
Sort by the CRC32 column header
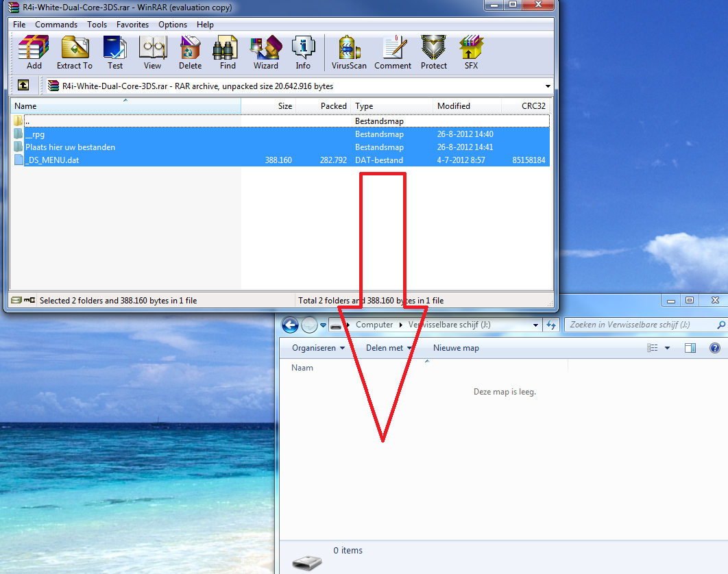pyautogui.click(x=526, y=105)
